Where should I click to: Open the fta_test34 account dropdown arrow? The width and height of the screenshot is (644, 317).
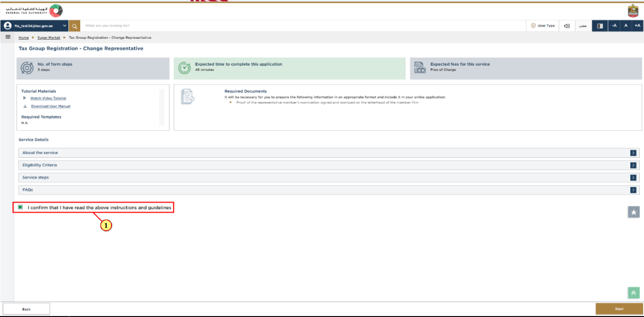pos(64,26)
